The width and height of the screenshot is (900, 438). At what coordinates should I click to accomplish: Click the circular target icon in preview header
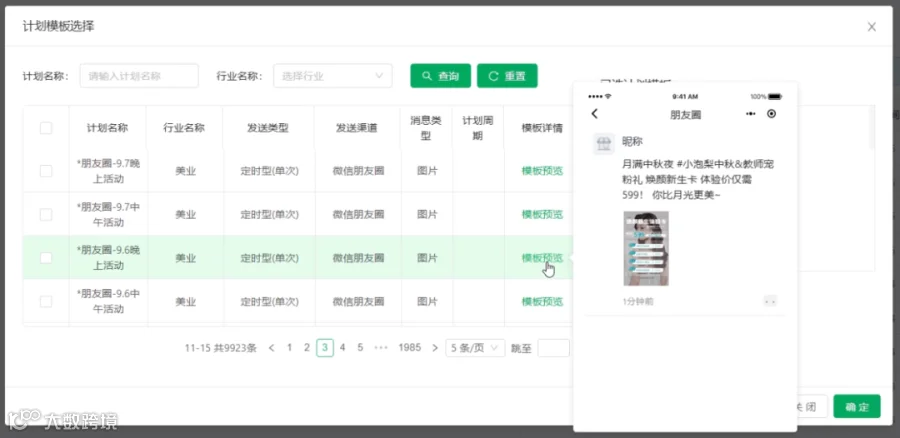point(771,114)
